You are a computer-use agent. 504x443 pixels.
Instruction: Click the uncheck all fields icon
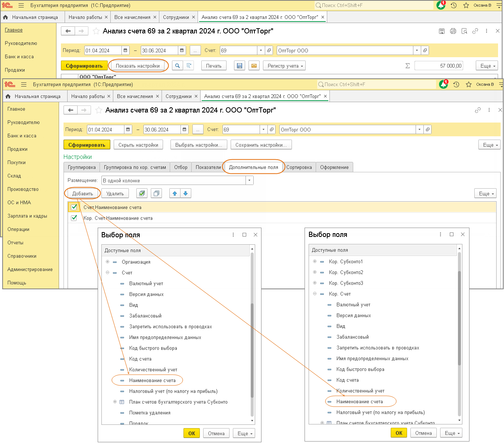point(156,193)
